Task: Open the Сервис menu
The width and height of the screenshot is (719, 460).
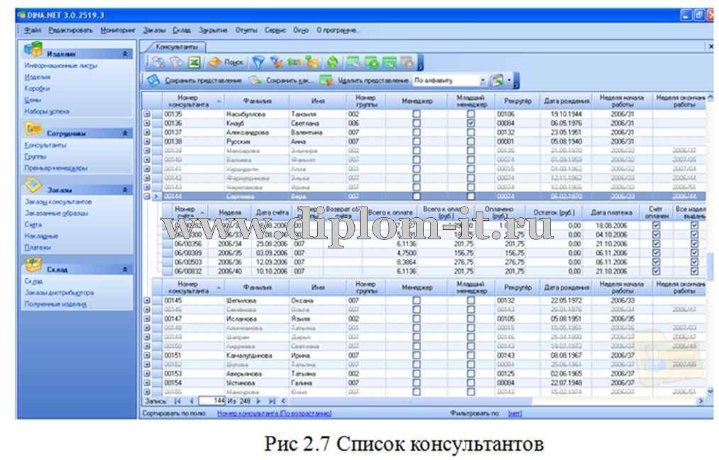Action: pyautogui.click(x=275, y=30)
